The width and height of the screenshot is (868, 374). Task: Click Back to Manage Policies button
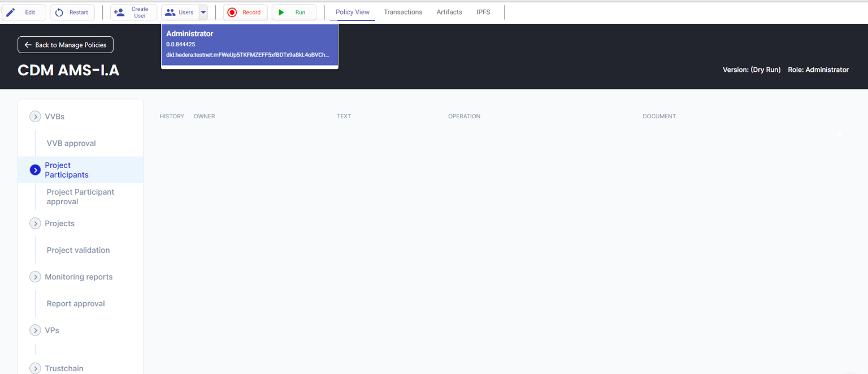66,45
